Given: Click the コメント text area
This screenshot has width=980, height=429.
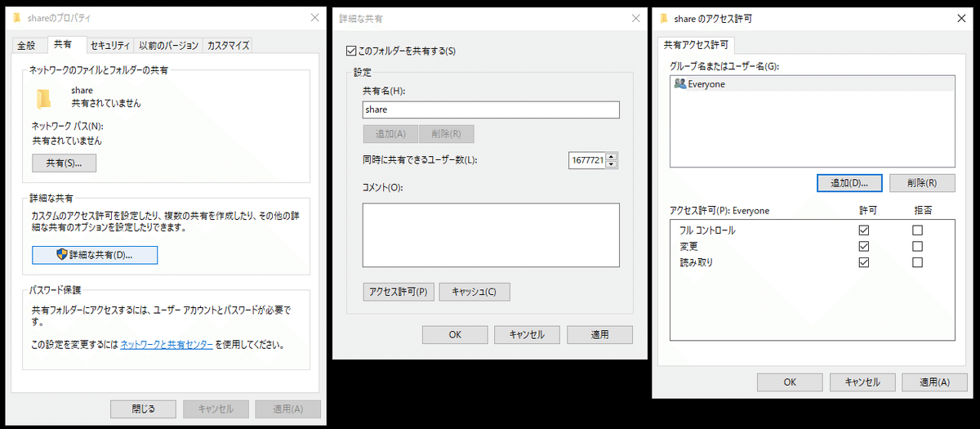Looking at the screenshot, I should [491, 235].
